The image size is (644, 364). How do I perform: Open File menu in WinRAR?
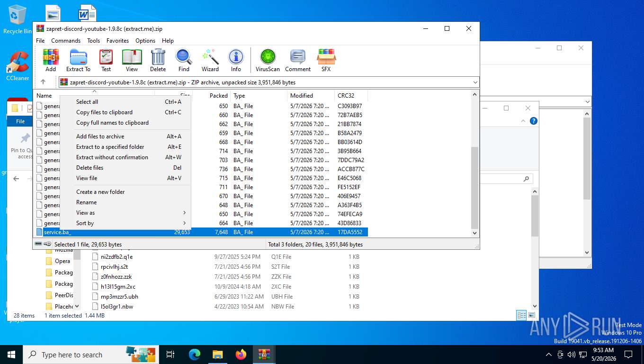click(x=40, y=41)
